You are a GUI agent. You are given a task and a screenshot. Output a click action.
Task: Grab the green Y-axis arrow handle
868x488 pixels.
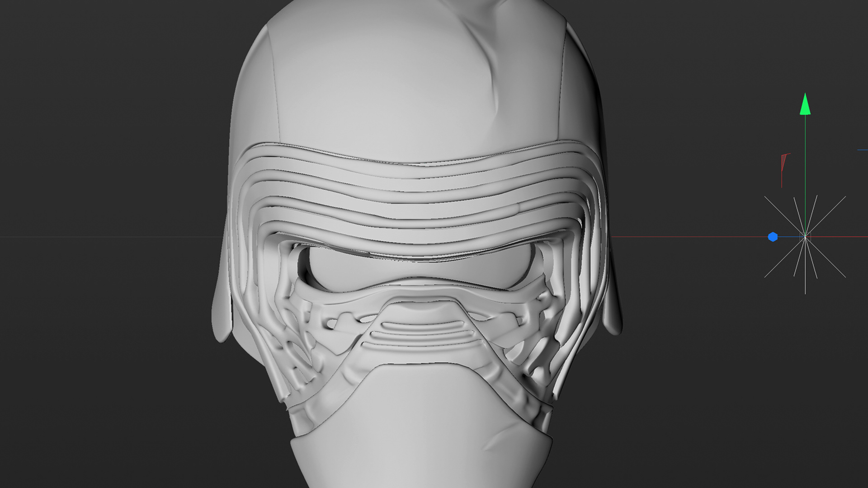click(x=805, y=104)
